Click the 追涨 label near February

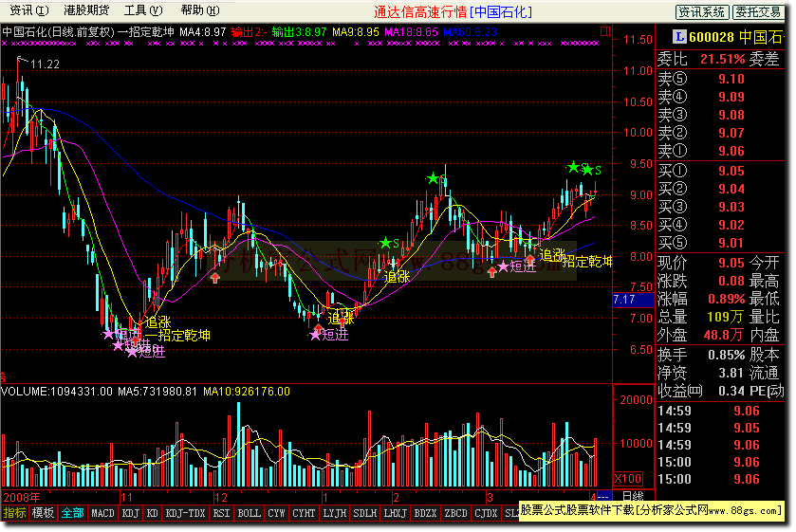click(x=397, y=277)
